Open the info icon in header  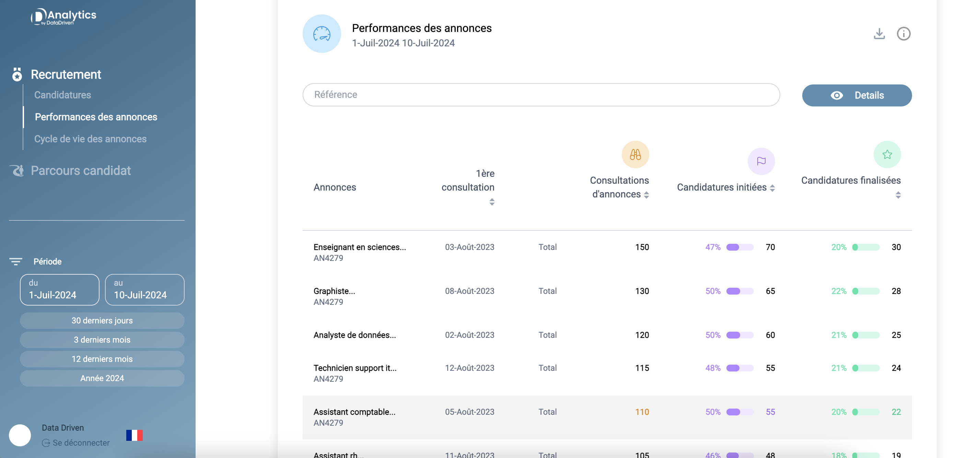[x=903, y=34]
